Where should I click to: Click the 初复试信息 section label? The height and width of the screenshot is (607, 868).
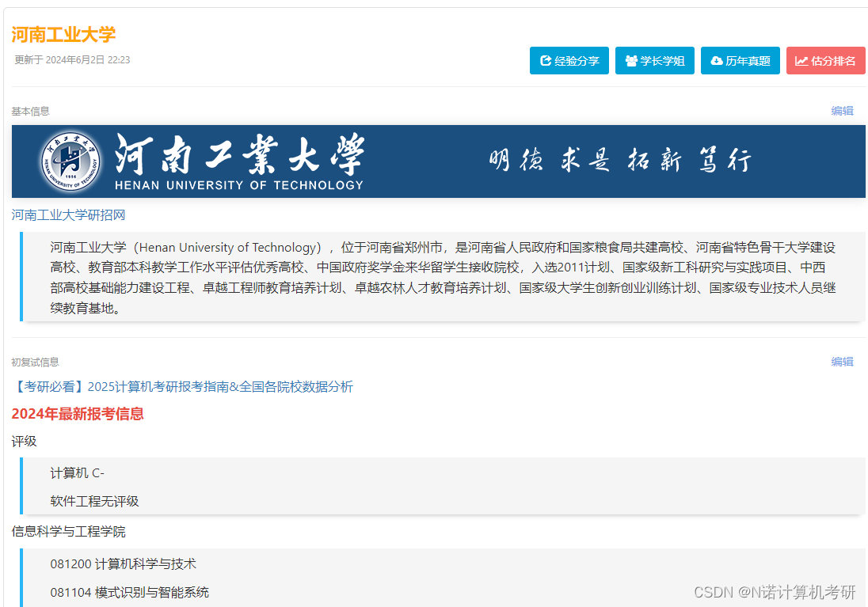(x=35, y=362)
